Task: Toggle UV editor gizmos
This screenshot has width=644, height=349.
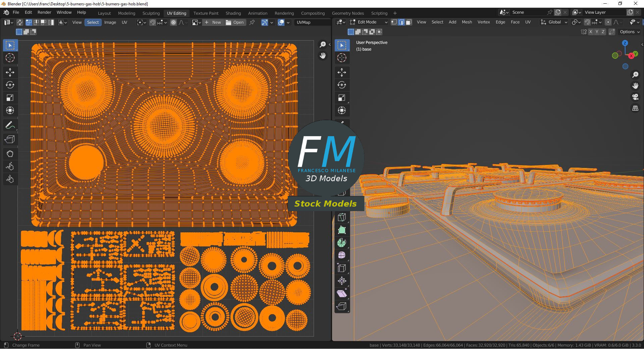Action: point(265,22)
